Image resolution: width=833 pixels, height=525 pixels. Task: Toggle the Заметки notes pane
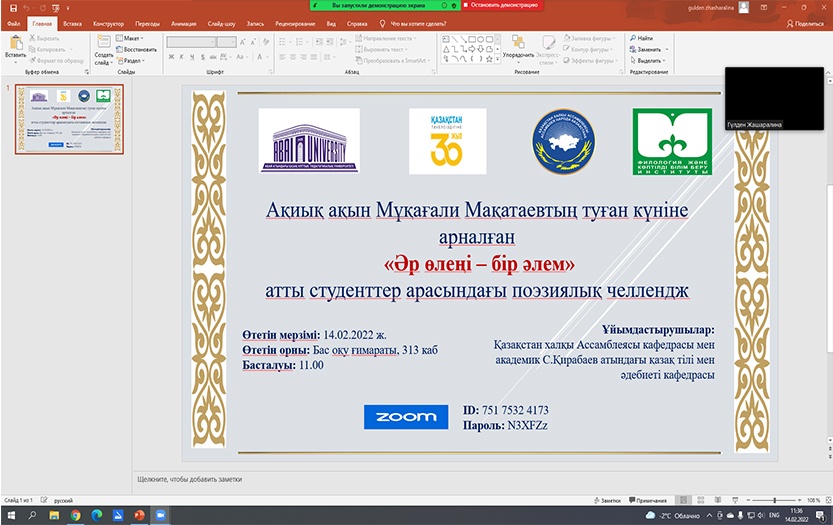(606, 499)
